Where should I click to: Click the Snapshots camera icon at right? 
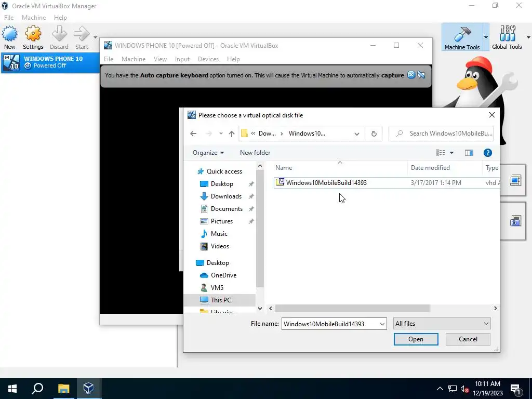[x=515, y=221]
